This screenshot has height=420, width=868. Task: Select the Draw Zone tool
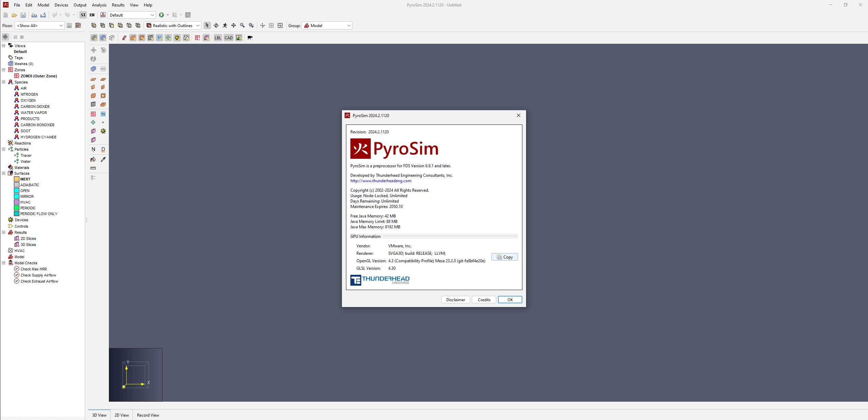pyautogui.click(x=93, y=114)
